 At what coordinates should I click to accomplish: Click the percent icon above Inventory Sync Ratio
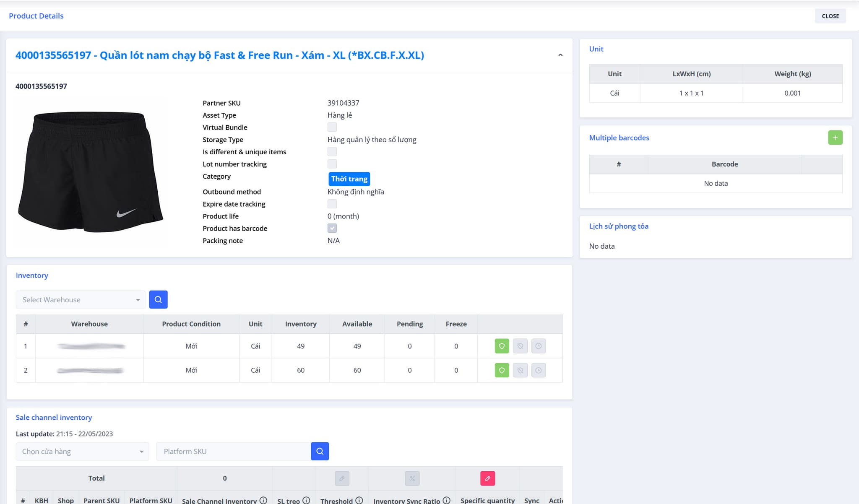pyautogui.click(x=412, y=478)
